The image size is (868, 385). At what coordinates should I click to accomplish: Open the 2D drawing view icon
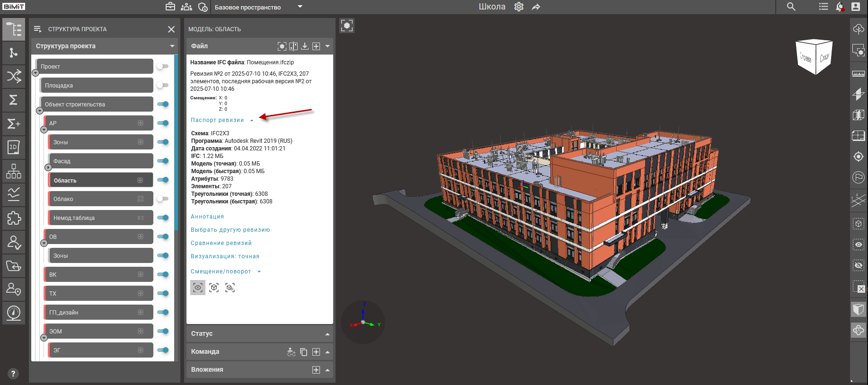(14, 147)
